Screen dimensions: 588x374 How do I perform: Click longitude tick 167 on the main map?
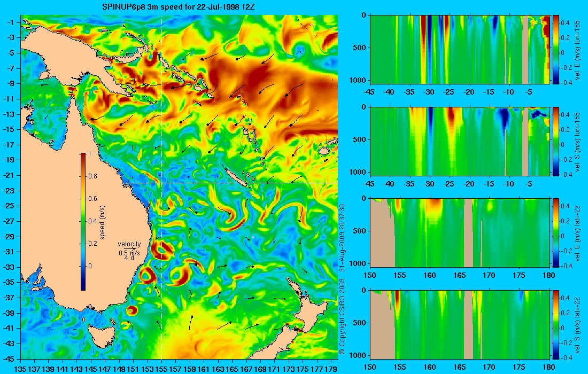pos(246,369)
